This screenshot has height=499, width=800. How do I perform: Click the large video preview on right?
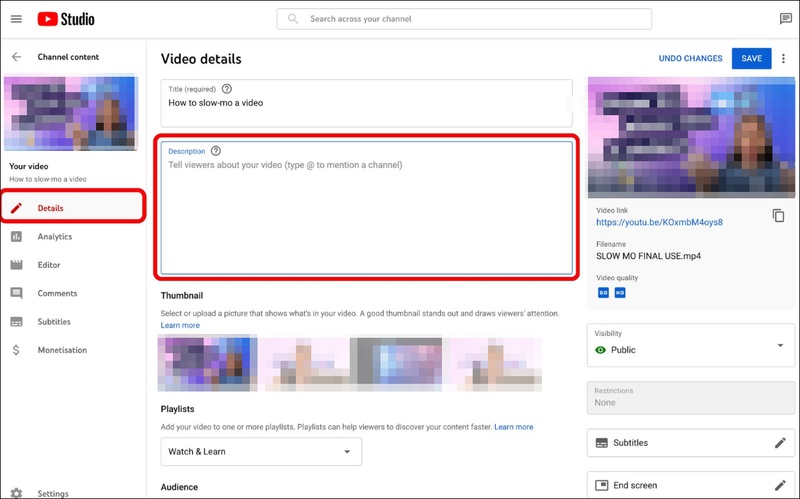pos(691,137)
